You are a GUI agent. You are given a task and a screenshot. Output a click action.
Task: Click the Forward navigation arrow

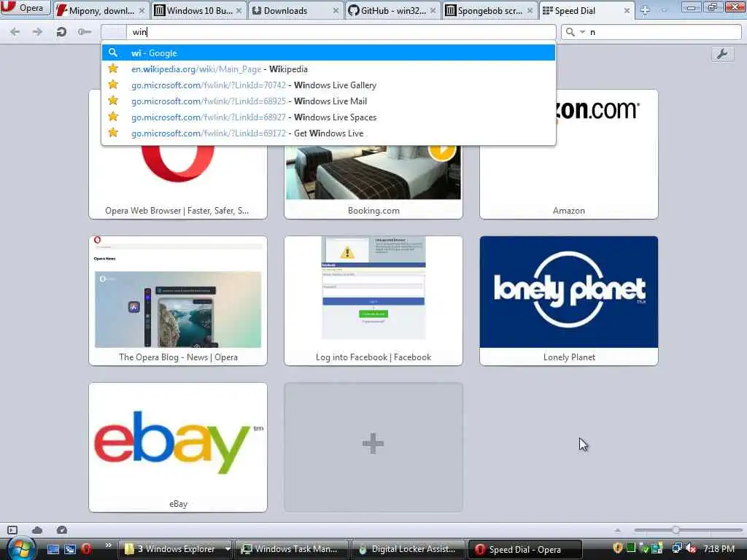pos(37,32)
